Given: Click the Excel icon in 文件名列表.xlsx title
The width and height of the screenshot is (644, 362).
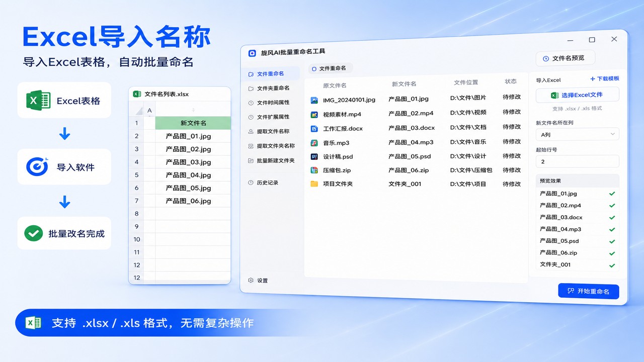Looking at the screenshot, I should (x=137, y=94).
